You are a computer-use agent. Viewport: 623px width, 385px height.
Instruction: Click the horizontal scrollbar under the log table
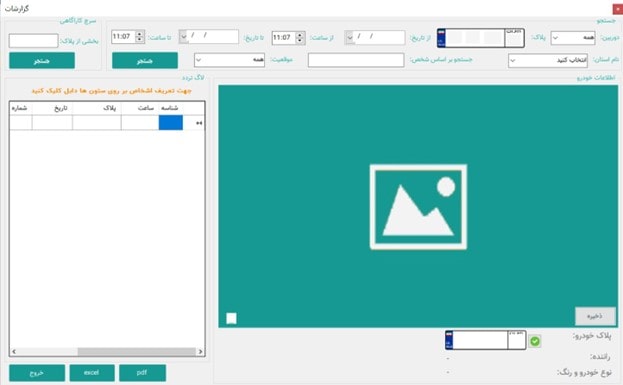click(107, 352)
